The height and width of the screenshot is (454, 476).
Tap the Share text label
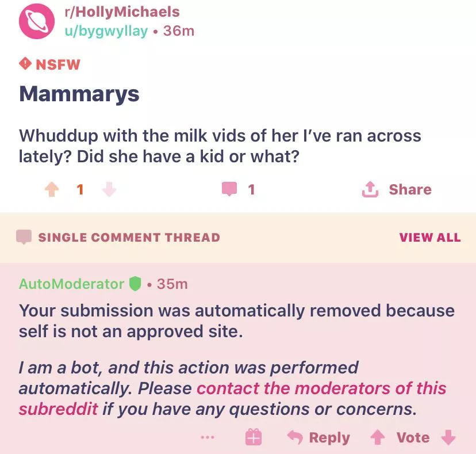410,189
